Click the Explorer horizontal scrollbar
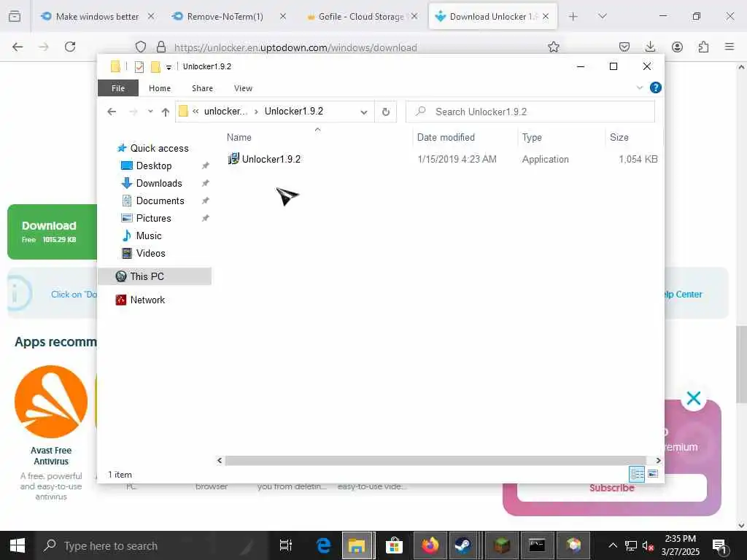 [436, 461]
